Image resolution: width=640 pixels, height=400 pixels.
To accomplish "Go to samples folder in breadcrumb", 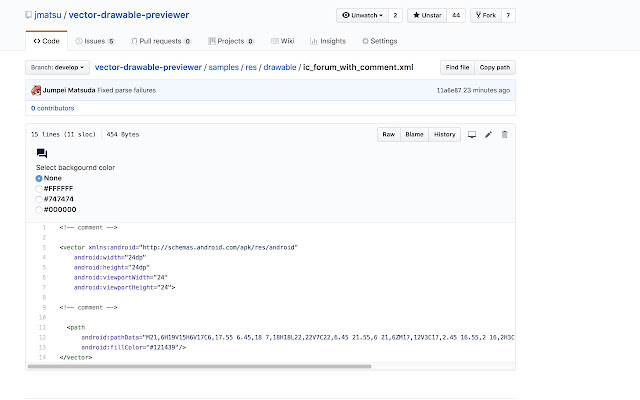I will pos(223,67).
